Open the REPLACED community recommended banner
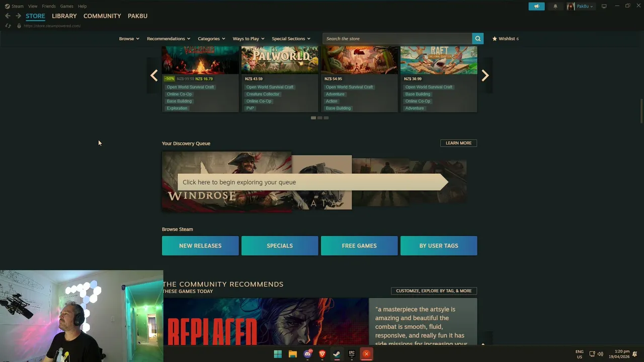 click(x=266, y=322)
